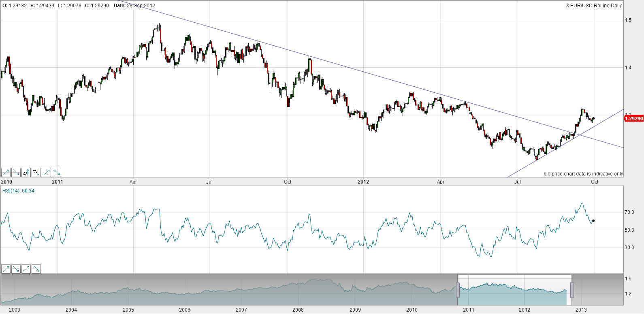644x314 pixels.
Task: Click the last down-arrow icon on price chart
Action: pos(56,173)
